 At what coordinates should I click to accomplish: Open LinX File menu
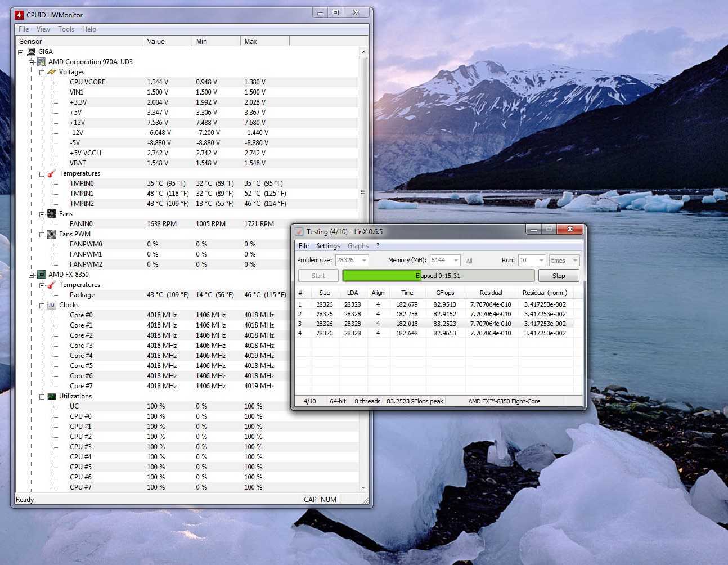click(304, 246)
